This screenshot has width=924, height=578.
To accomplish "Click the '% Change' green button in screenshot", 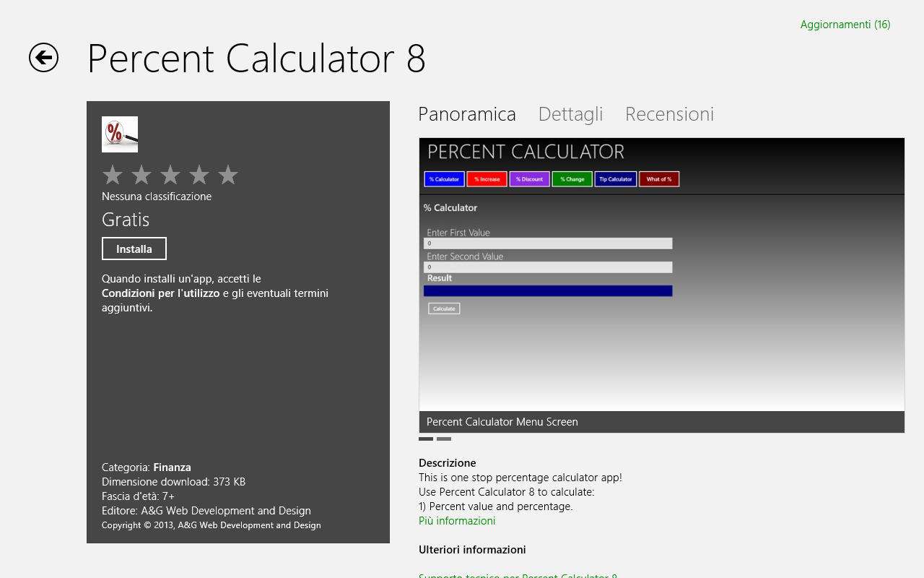I will click(x=572, y=179).
